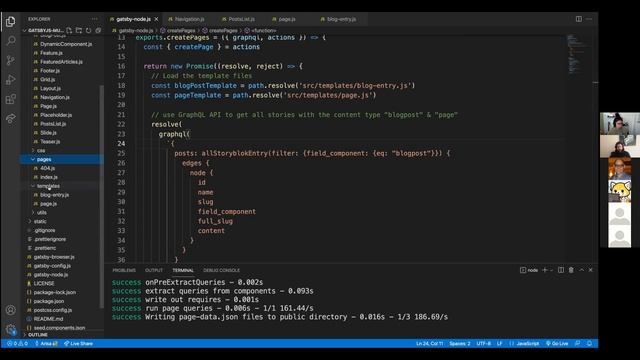
Task: Add a new terminal with plus icon
Action: tap(544, 270)
